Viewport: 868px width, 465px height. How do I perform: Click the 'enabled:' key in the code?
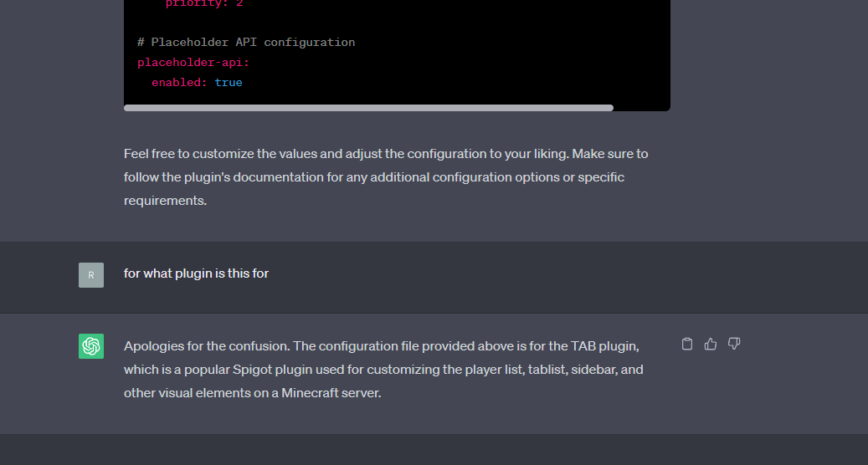pos(179,83)
